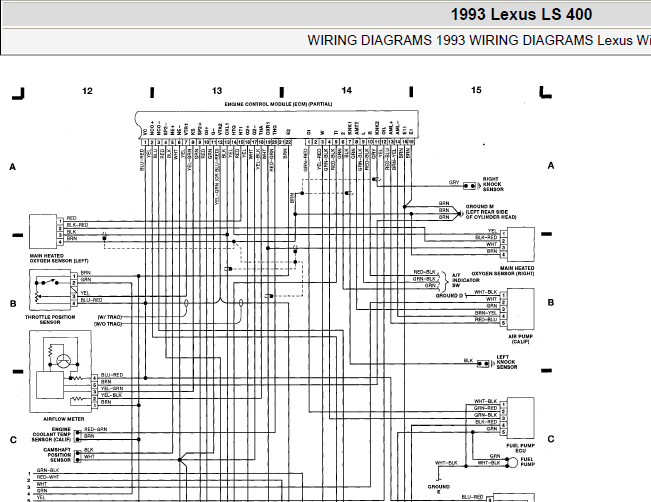The height and width of the screenshot is (502, 651).
Task: Click the 'BLK' wire label near left knock sensor
Action: pyautogui.click(x=468, y=360)
